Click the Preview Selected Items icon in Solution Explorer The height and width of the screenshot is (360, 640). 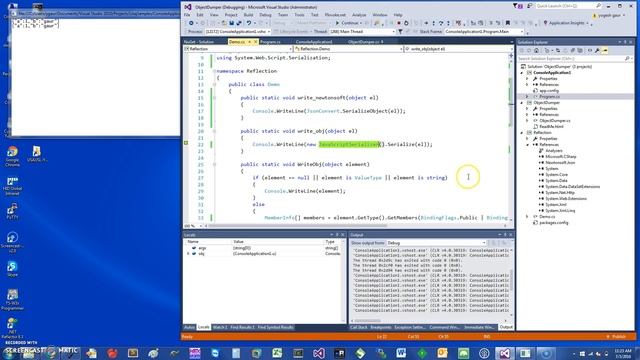pyautogui.click(x=605, y=51)
